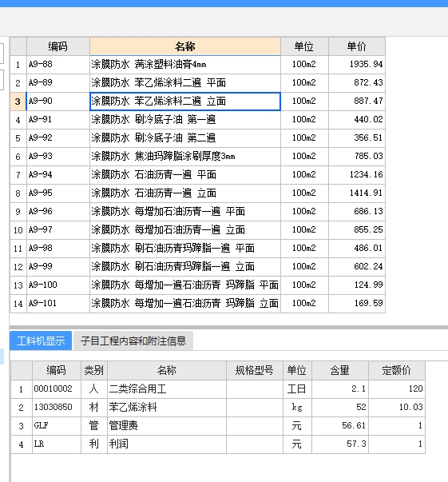
Task: Select row 涂膜防水 满涂塑料油膏4mm
Action: (185, 65)
